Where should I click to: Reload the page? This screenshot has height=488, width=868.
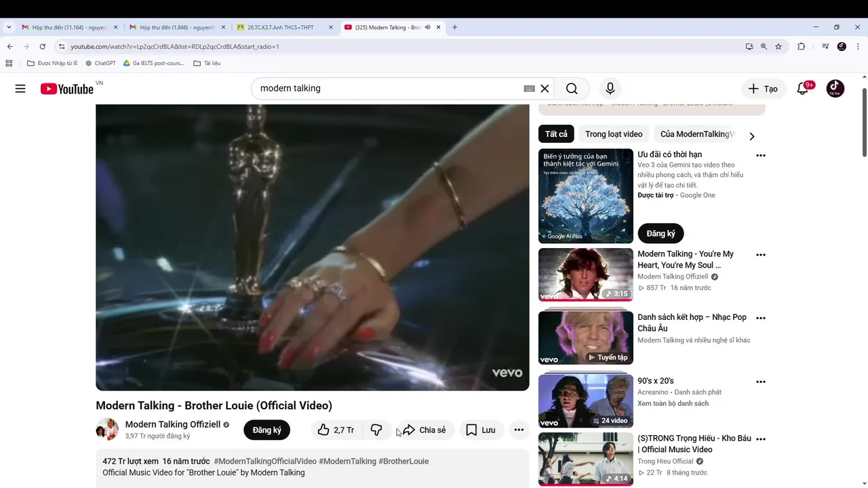coord(42,47)
